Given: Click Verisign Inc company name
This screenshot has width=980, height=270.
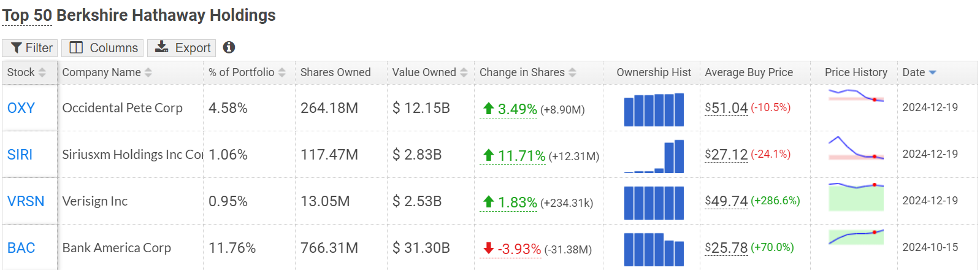Looking at the screenshot, I should (95, 201).
